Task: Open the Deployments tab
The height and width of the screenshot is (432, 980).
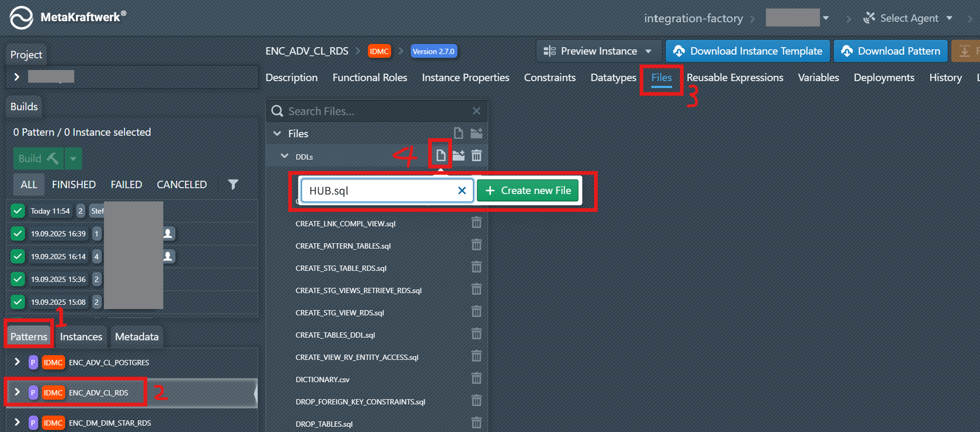Action: click(884, 77)
